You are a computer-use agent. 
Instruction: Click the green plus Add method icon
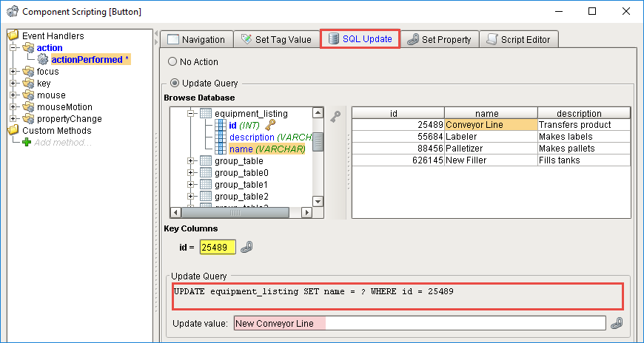[27, 143]
